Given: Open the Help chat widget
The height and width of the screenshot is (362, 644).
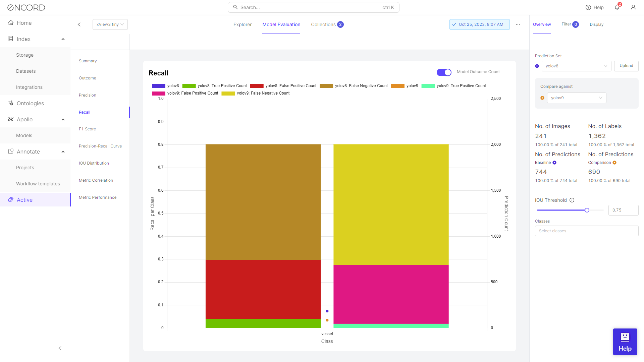Looking at the screenshot, I should (x=625, y=342).
